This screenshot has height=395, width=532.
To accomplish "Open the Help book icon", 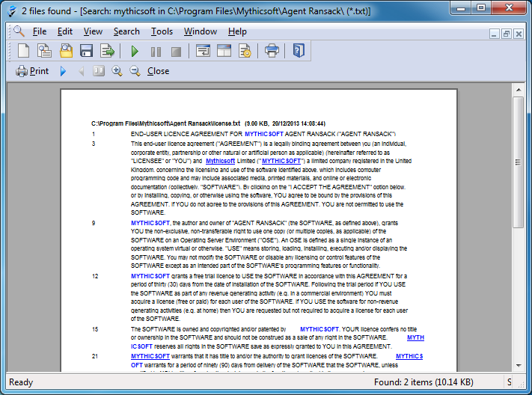I will [x=299, y=51].
